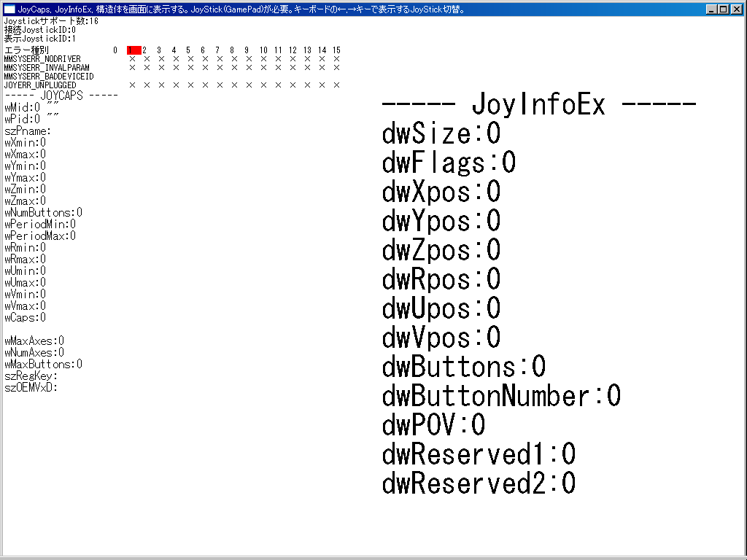Select the JOYCAPS section header

pyautogui.click(x=61, y=94)
